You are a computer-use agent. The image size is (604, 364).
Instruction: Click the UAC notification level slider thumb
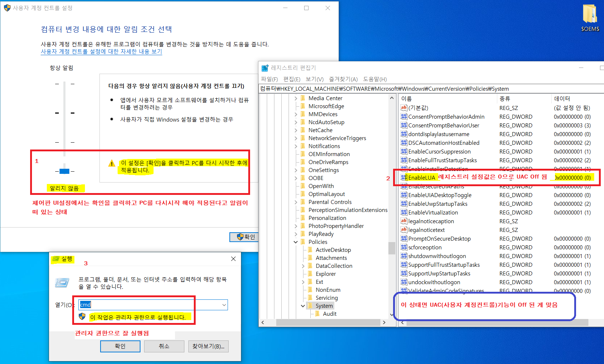tap(64, 171)
